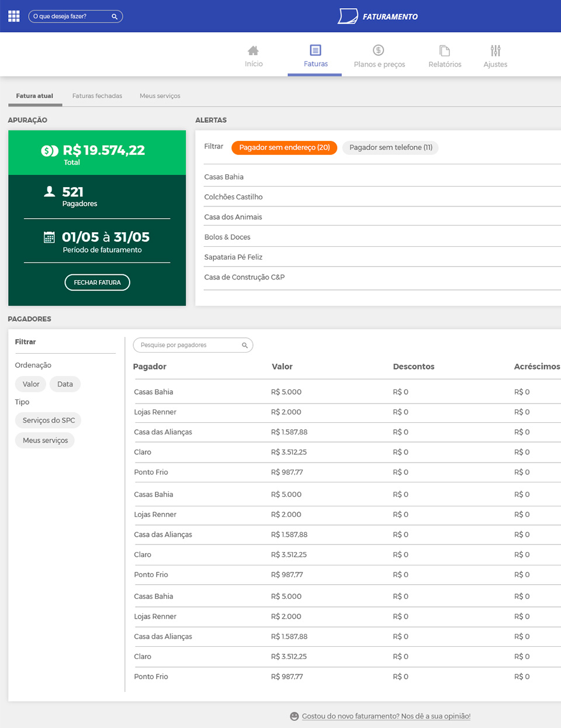Click the Fechar Fatura button
This screenshot has width=561, height=728.
pos(97,282)
